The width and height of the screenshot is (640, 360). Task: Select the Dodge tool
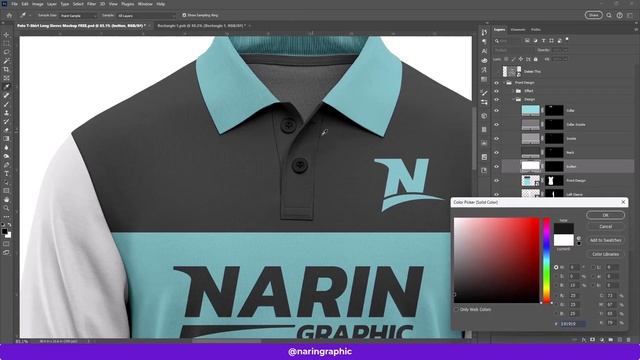point(6,156)
